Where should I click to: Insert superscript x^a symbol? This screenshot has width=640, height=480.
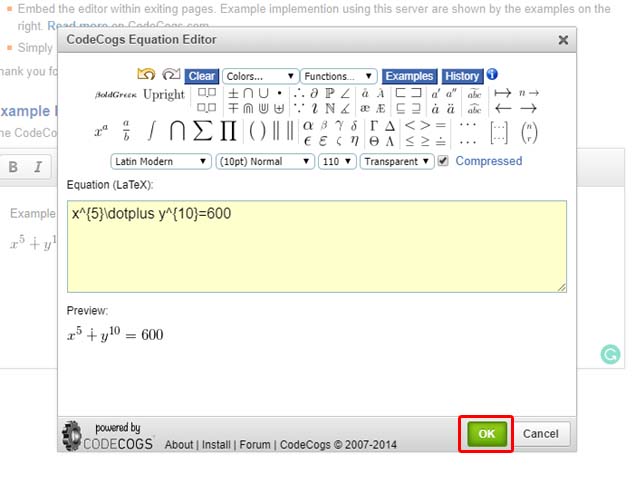[x=101, y=131]
